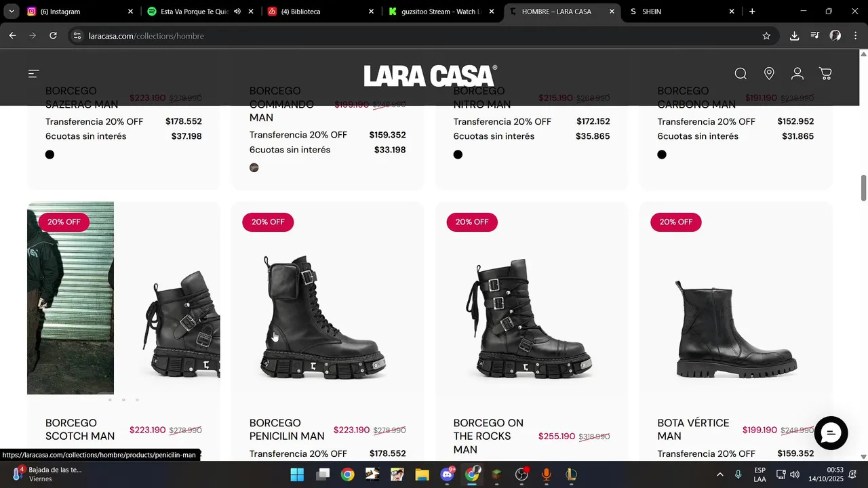
Task: Expand the tab search dropdown arrow
Action: point(12,12)
